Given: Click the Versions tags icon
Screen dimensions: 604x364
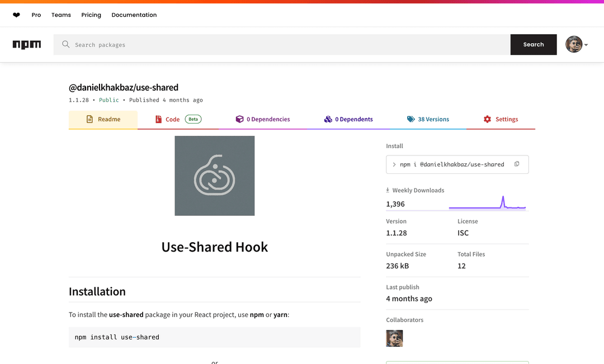Looking at the screenshot, I should pyautogui.click(x=410, y=119).
